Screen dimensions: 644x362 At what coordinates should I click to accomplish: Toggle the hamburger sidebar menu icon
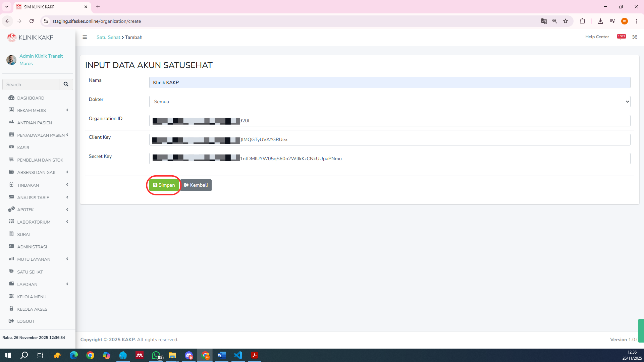(x=85, y=37)
